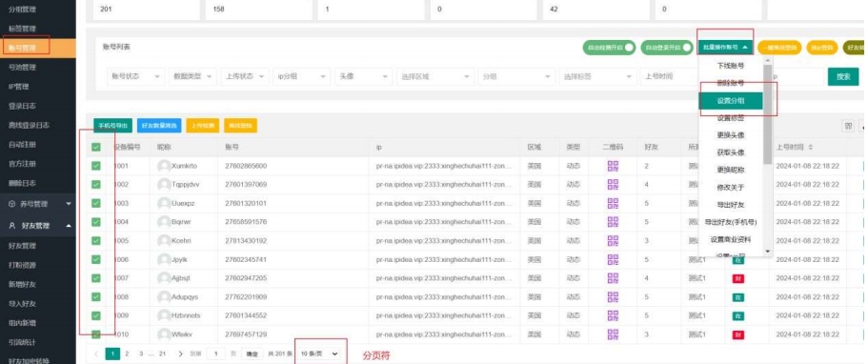Click the blue 好友数量筛选 button
The image size is (868, 364).
point(159,126)
